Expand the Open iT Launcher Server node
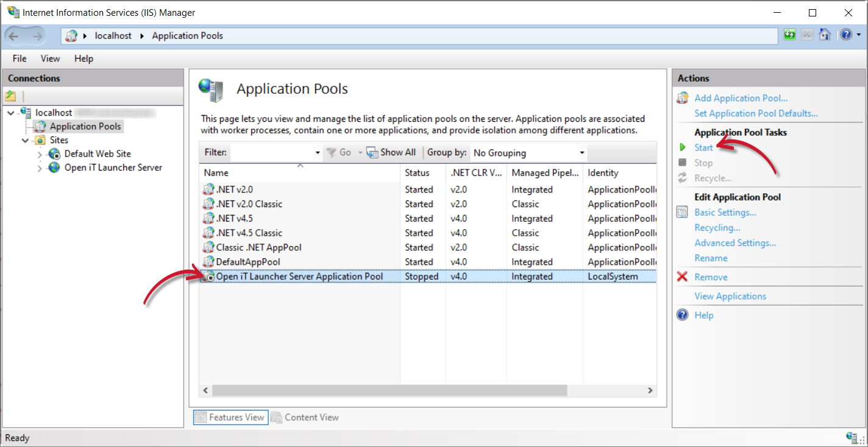The height and width of the screenshot is (447, 868). (38, 167)
